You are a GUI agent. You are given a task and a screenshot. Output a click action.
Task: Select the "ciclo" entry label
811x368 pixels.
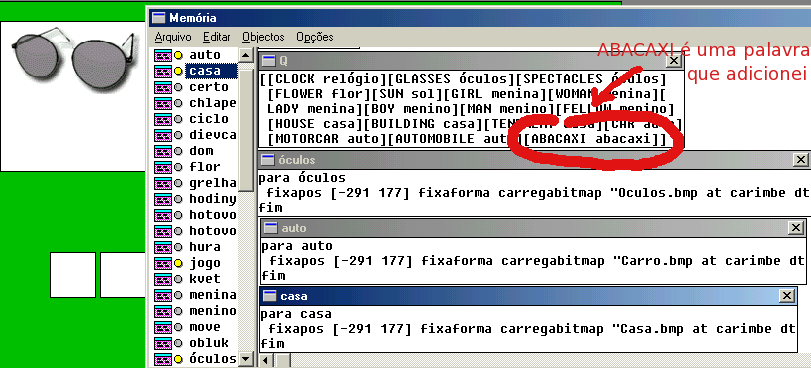click(209, 119)
